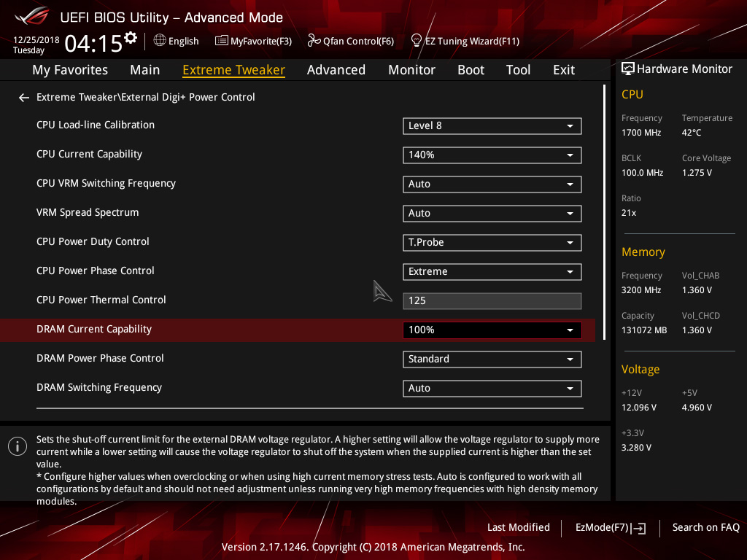Click the EZ Tuning Wizard lightbulb icon
The image size is (747, 560).
pyautogui.click(x=416, y=41)
